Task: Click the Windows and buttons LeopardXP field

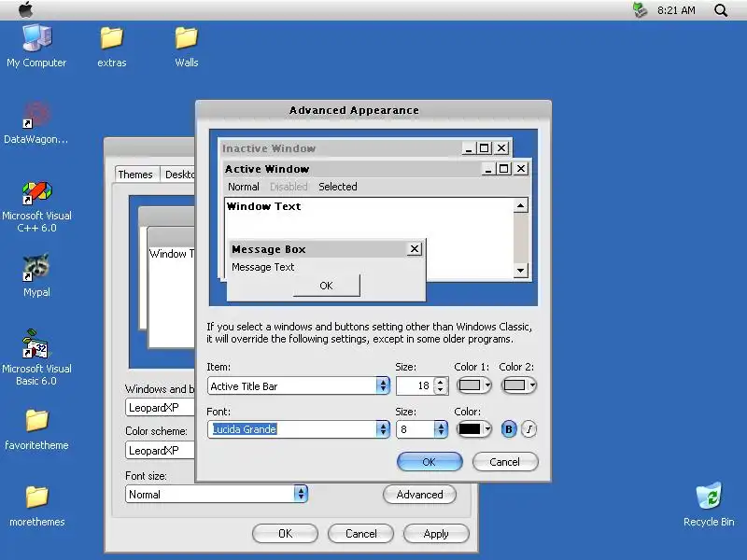Action: click(160, 408)
